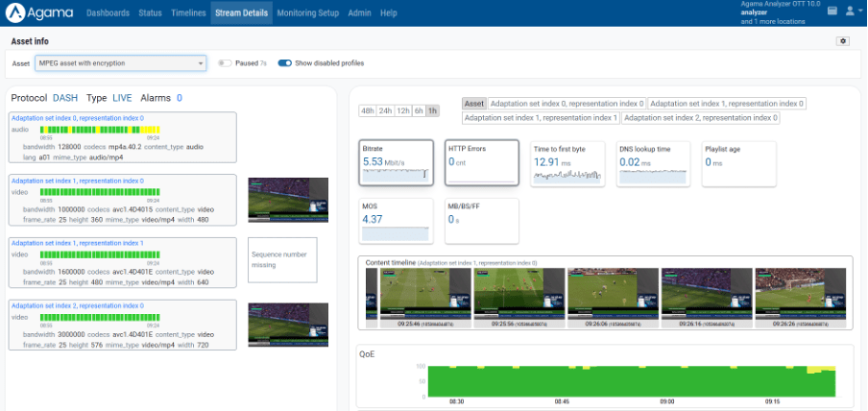Image resolution: width=868 pixels, height=411 pixels.
Task: Select the HTTP Errors metric card
Action: (482, 163)
